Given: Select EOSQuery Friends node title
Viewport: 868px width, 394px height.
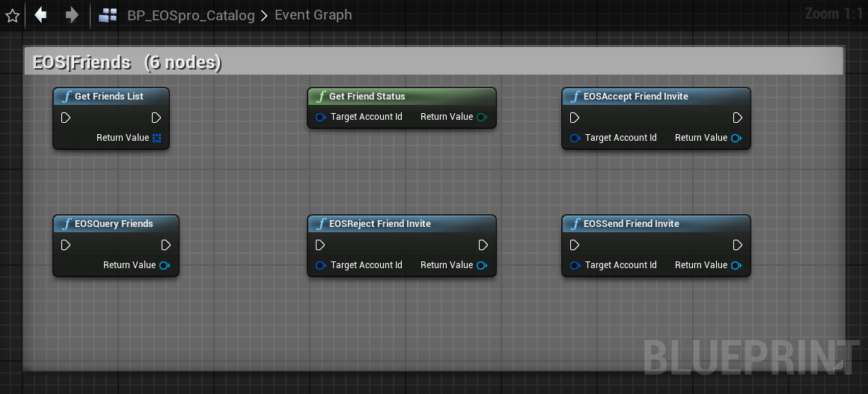Looking at the screenshot, I should tap(114, 224).
